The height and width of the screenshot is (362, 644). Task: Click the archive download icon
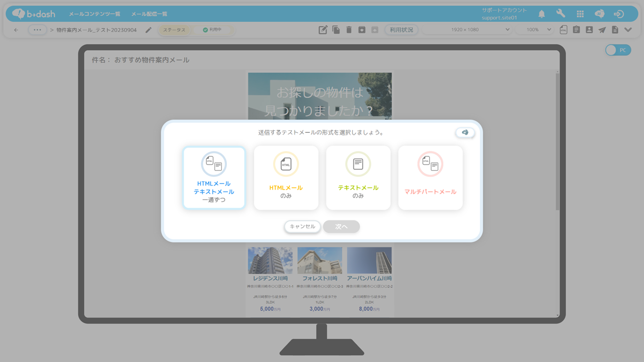pos(362,30)
